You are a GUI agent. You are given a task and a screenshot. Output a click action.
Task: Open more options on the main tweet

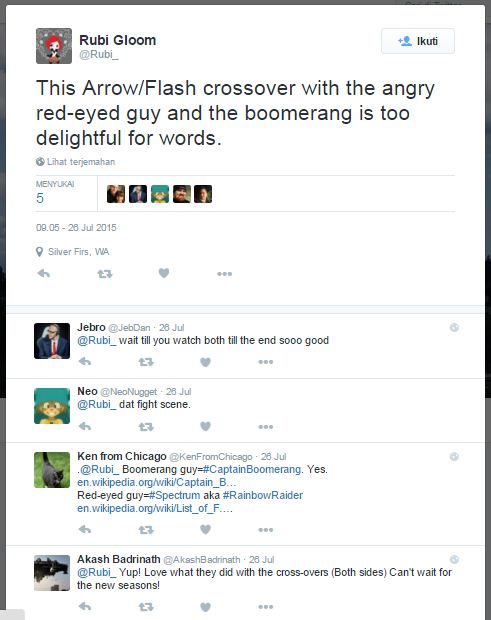[224, 274]
